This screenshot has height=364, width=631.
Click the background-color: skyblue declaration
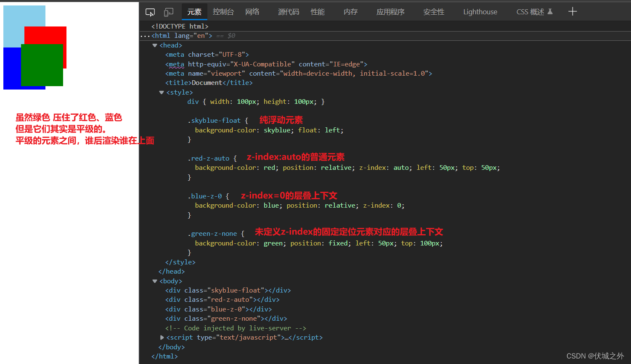pyautogui.click(x=244, y=130)
